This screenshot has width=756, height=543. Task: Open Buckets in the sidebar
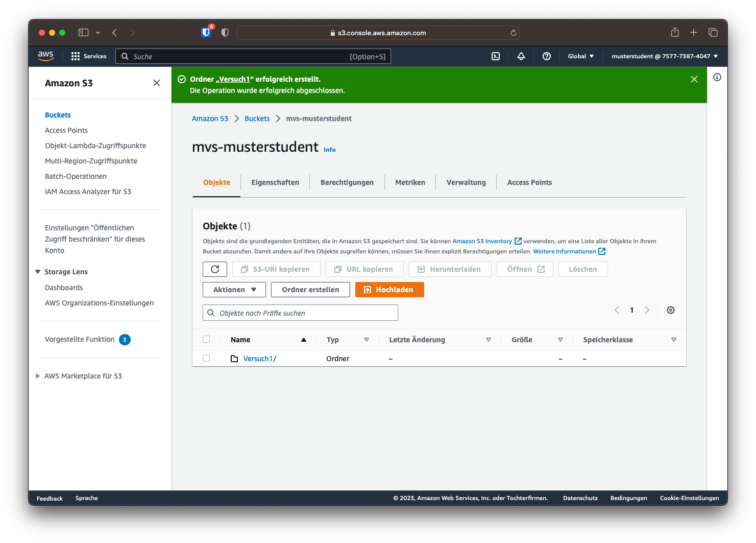click(58, 115)
